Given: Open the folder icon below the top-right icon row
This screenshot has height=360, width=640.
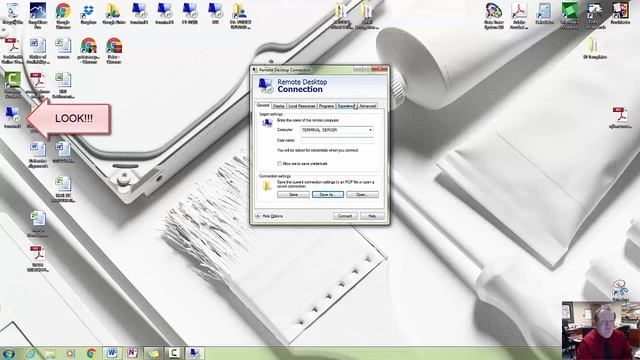Looking at the screenshot, I should click(595, 49).
